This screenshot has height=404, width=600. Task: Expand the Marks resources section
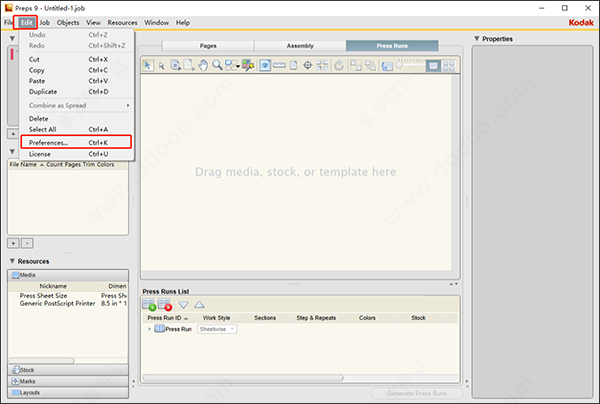click(68, 381)
